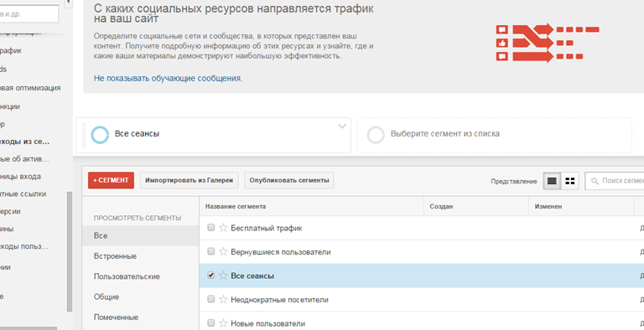Select Общие segment category

141,296
